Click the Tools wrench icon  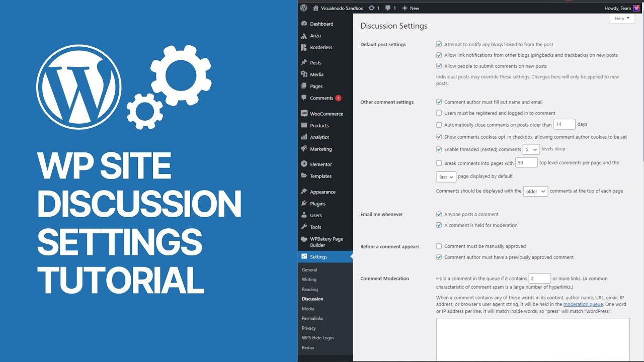[304, 227]
